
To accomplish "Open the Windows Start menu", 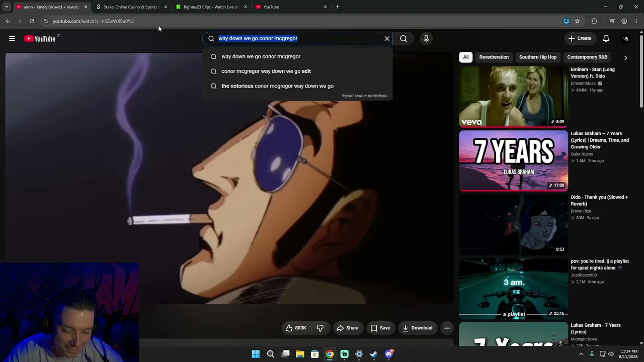I will 256,354.
